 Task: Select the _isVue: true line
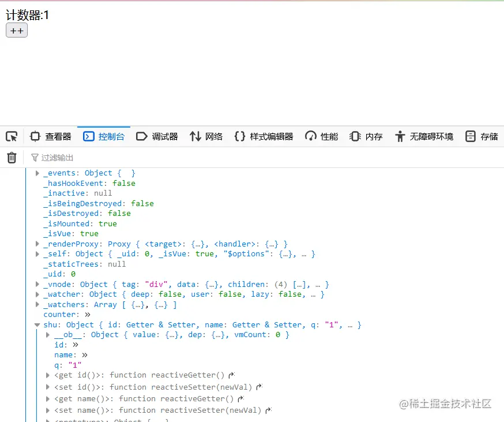coord(71,234)
